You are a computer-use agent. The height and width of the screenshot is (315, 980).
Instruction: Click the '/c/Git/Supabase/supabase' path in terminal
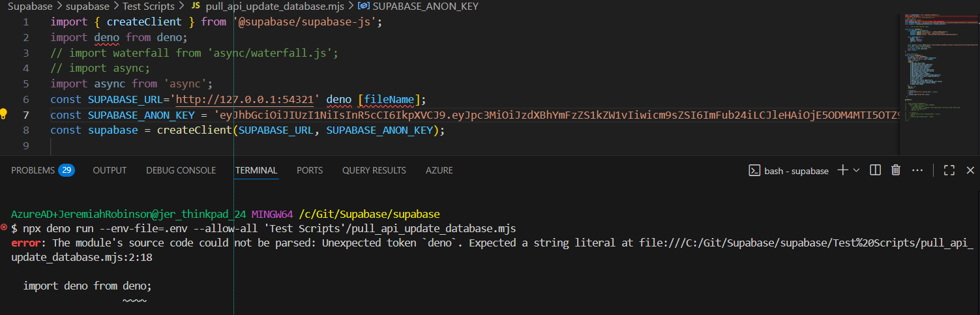coord(370,214)
